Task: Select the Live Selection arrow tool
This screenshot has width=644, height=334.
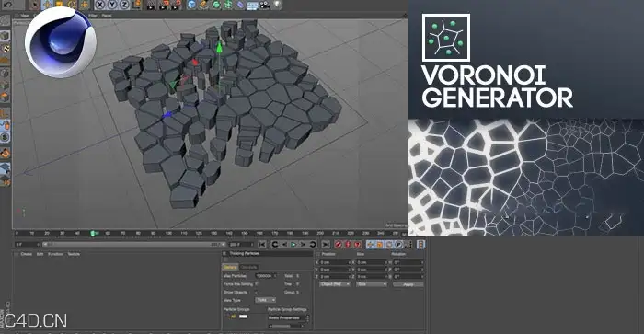Action: tap(35, 5)
